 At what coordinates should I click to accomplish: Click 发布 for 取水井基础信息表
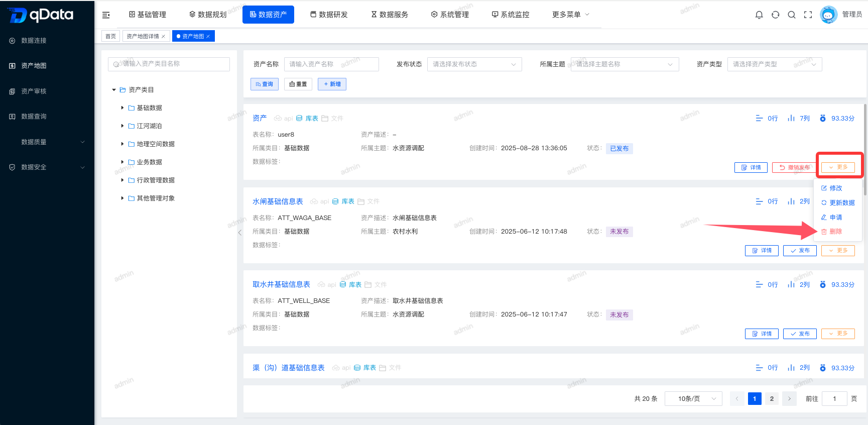pos(800,334)
